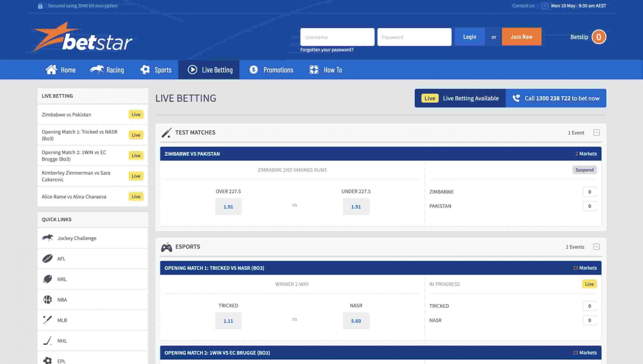This screenshot has width=643, height=364.
Task: Click Forgotten your password link
Action: [x=327, y=50]
